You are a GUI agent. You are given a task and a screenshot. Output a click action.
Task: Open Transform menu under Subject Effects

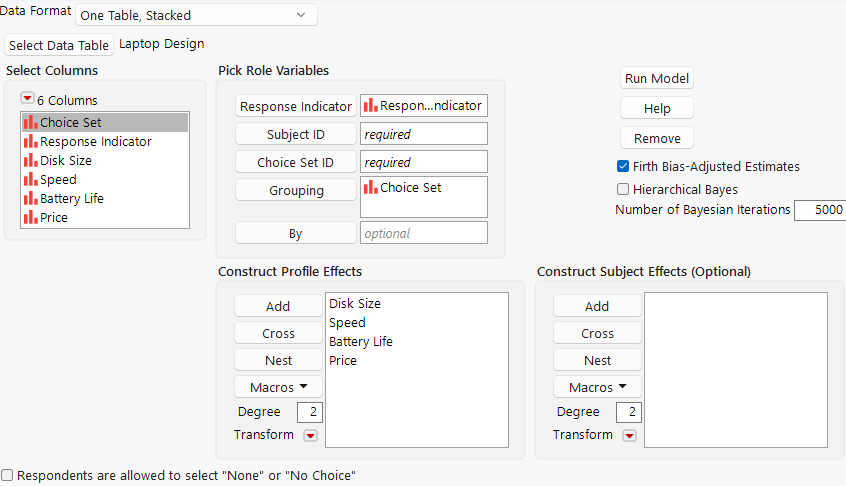[x=629, y=435]
